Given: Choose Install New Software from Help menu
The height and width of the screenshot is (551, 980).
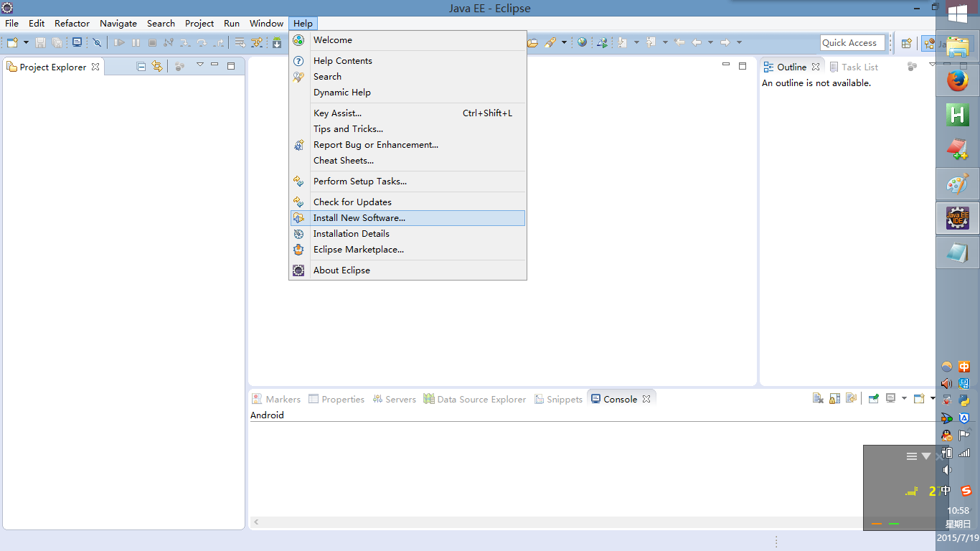Looking at the screenshot, I should [x=407, y=217].
